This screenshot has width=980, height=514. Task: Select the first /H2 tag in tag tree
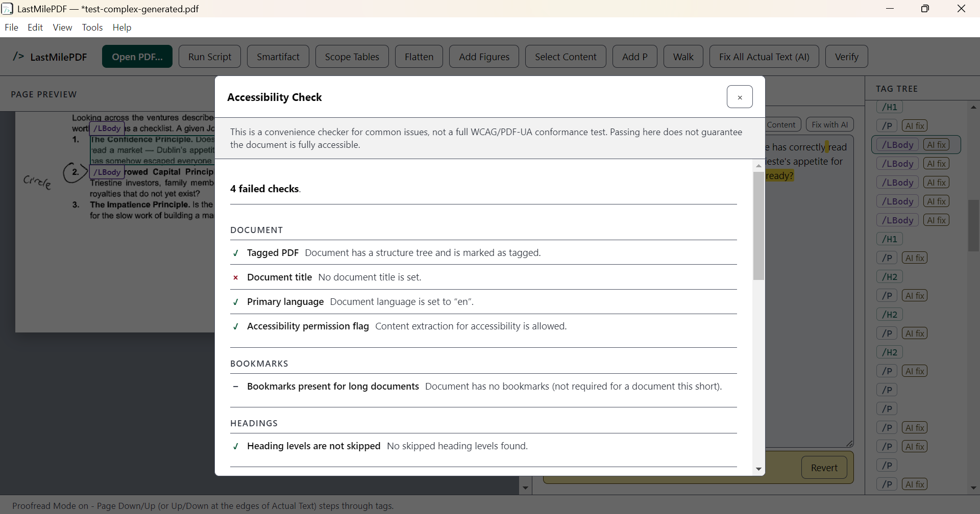(x=890, y=277)
